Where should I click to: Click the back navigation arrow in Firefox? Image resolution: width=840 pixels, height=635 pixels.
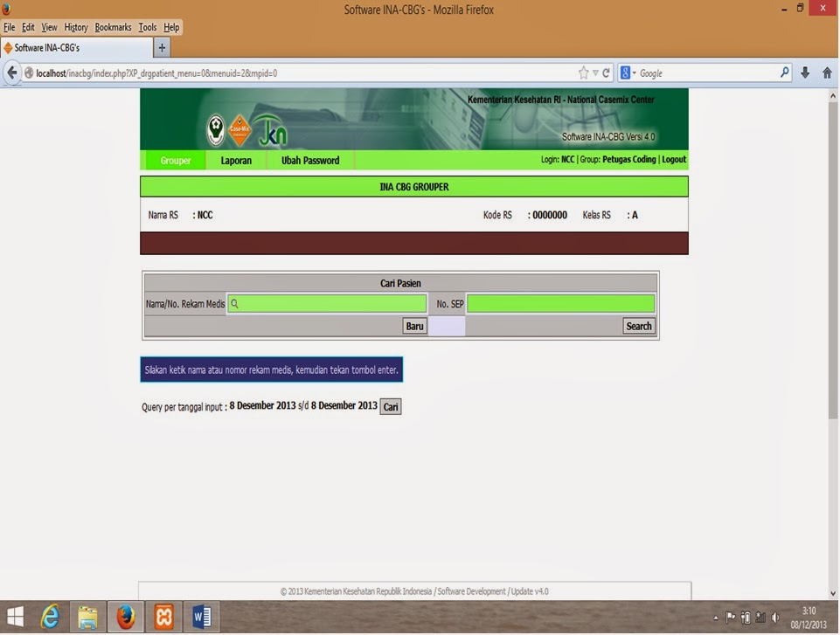click(12, 72)
